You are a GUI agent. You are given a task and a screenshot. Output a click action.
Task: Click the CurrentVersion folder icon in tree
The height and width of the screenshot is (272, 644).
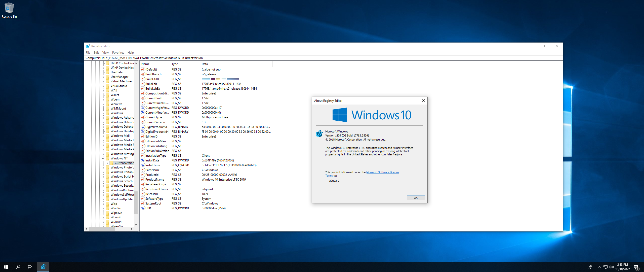112,163
